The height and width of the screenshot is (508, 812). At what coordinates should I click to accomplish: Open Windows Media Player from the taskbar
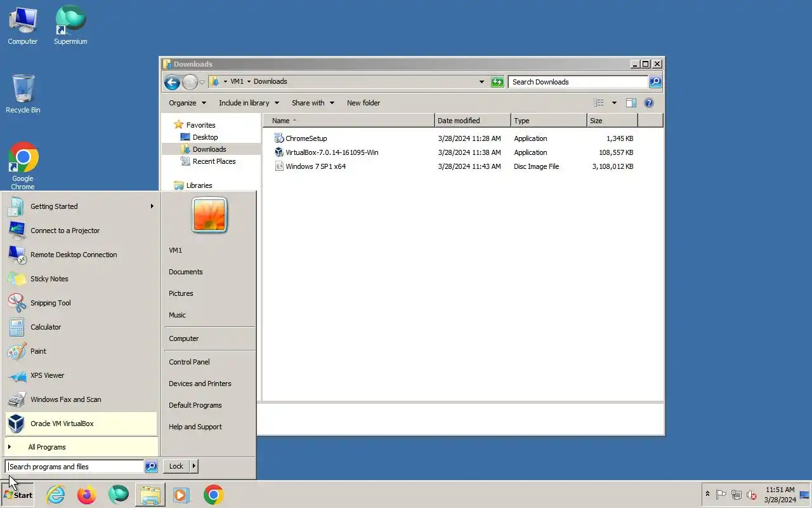point(181,495)
